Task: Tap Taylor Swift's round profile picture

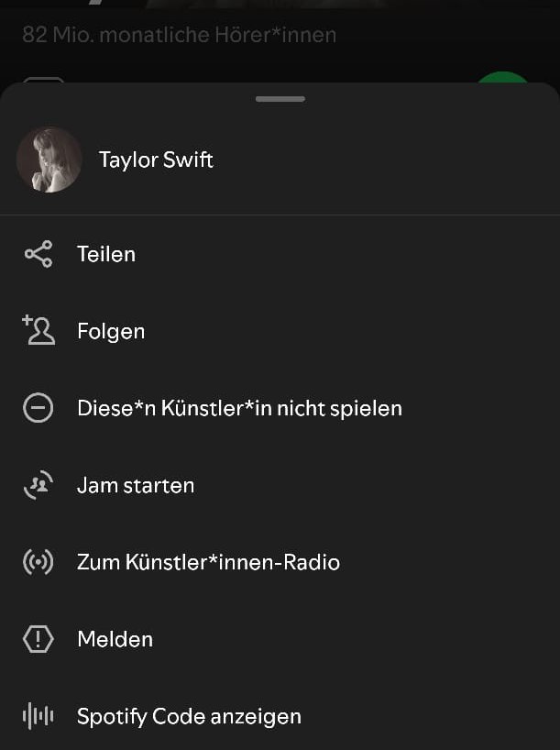Action: click(x=49, y=160)
